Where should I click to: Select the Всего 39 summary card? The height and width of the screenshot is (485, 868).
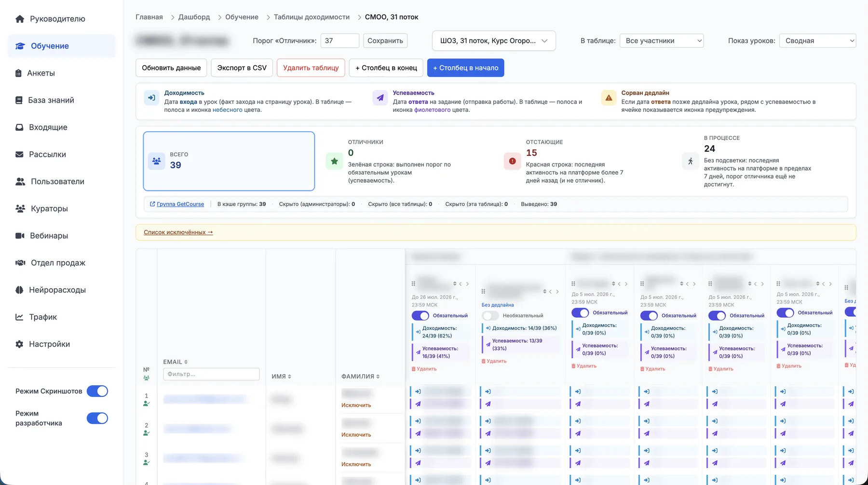click(x=229, y=161)
